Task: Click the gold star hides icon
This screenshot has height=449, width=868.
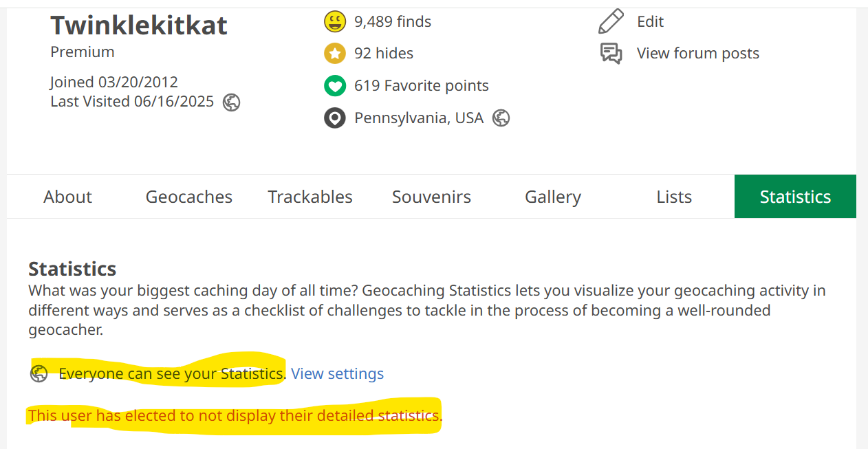Action: (x=335, y=54)
